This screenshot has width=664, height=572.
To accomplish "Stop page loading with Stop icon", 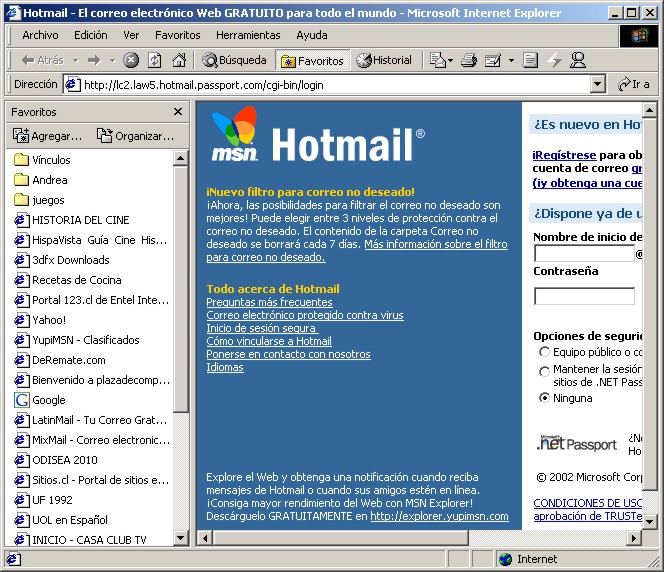I will (x=131, y=60).
